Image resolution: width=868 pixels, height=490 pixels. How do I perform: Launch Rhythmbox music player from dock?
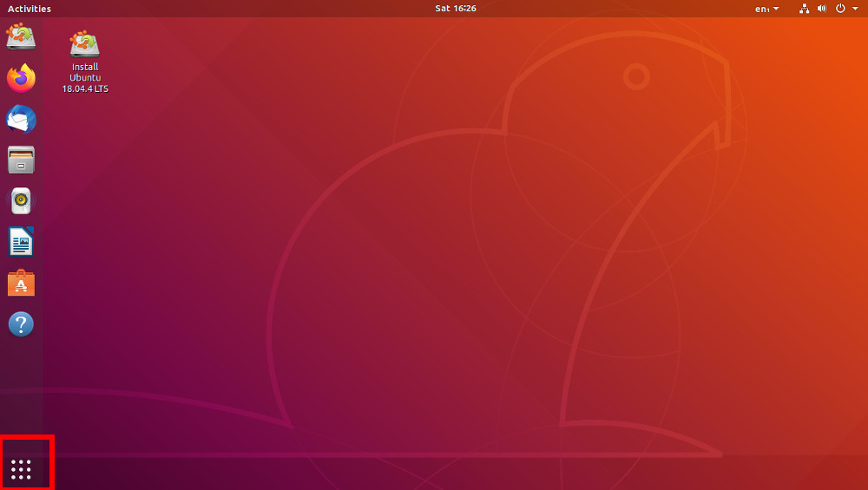[21, 200]
